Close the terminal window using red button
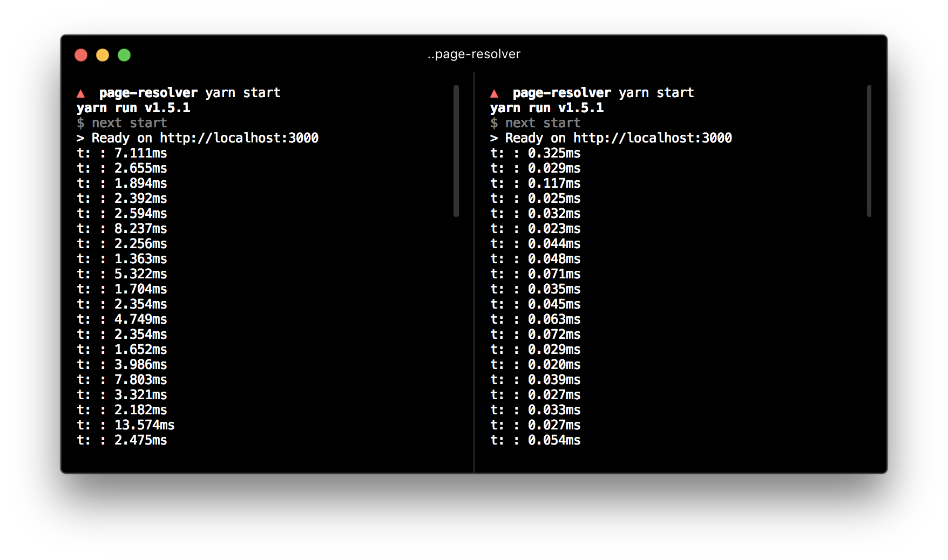Screen dimensions: 948x560 81,55
